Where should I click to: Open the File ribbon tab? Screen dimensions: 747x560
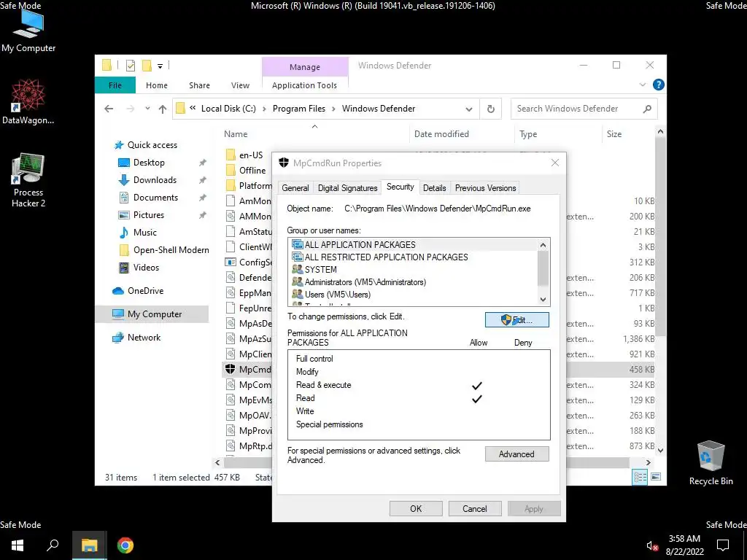115,85
